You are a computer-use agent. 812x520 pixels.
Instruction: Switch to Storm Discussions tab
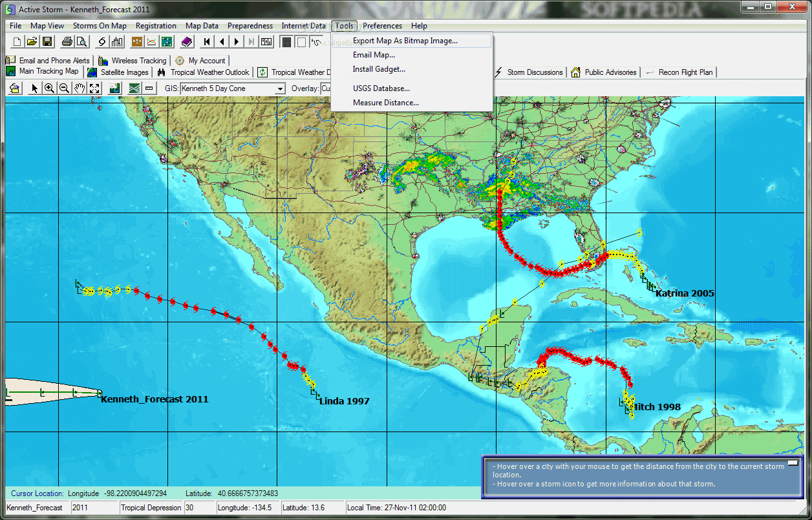pos(529,72)
